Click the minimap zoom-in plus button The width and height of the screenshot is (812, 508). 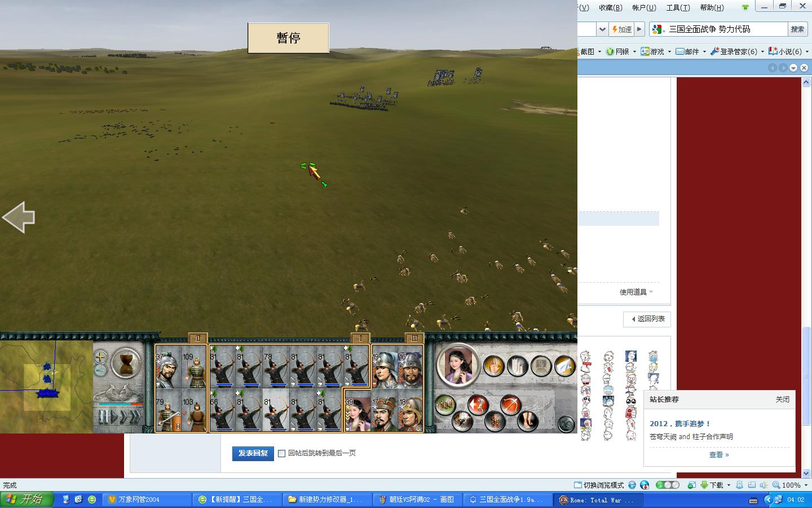point(100,357)
